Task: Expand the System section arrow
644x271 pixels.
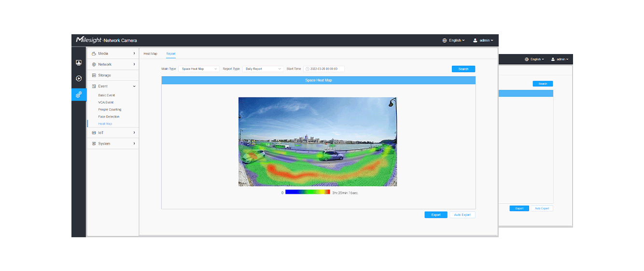Action: tap(134, 144)
